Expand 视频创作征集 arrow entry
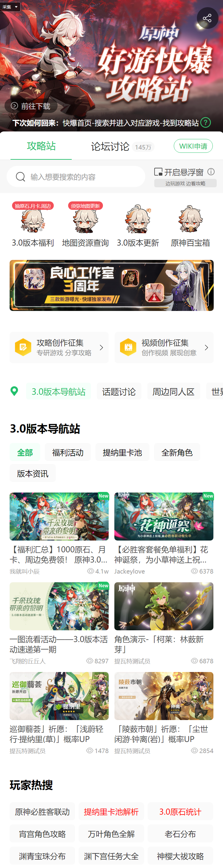The width and height of the screenshot is (223, 868). click(164, 347)
